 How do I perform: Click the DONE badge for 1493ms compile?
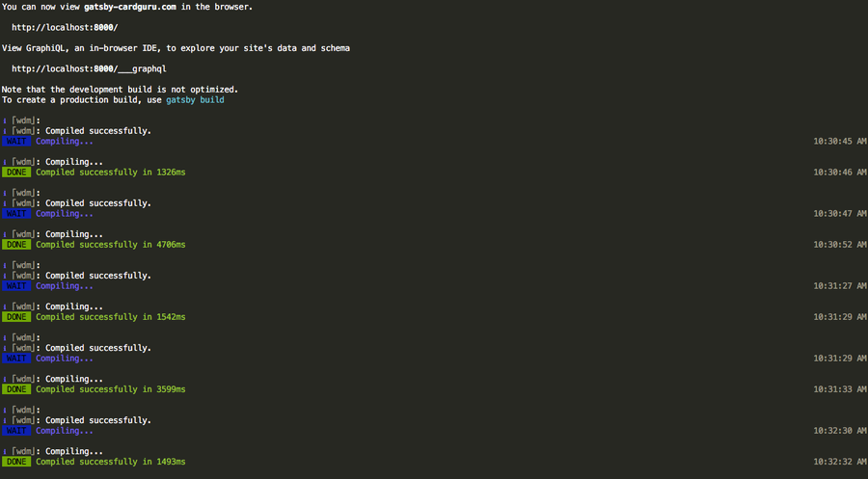[x=16, y=461]
